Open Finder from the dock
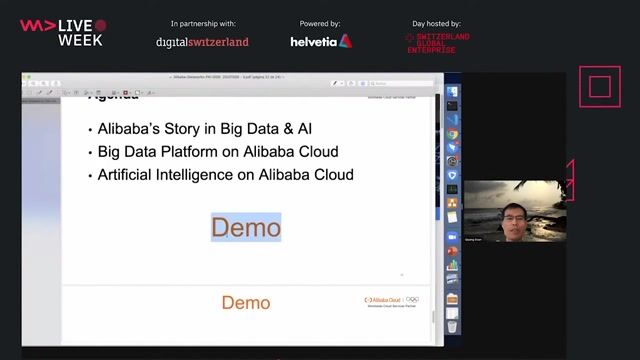The image size is (640, 360). 452,91
